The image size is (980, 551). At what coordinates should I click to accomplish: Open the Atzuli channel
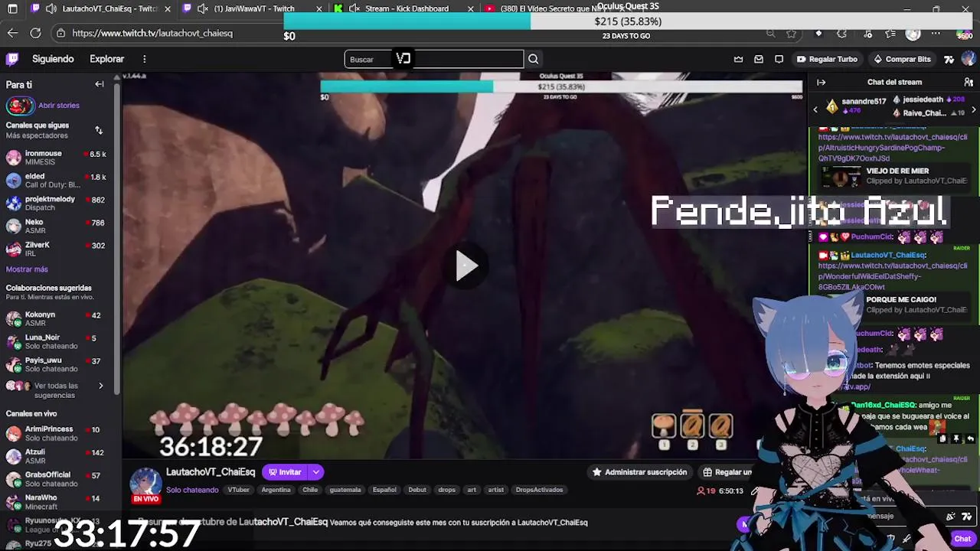coord(57,456)
